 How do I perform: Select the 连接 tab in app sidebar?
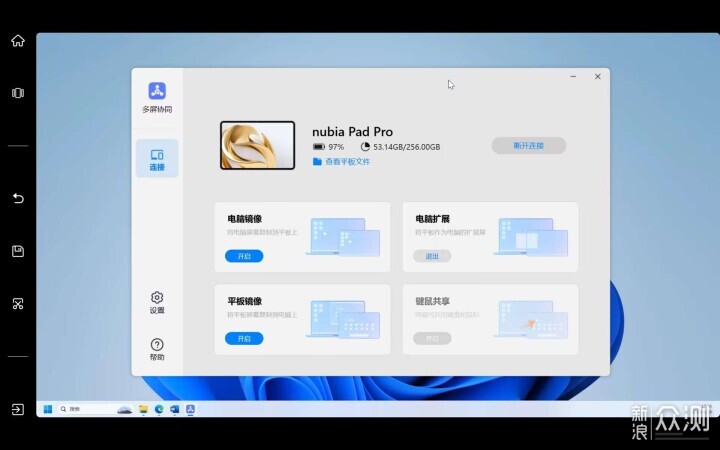click(157, 159)
